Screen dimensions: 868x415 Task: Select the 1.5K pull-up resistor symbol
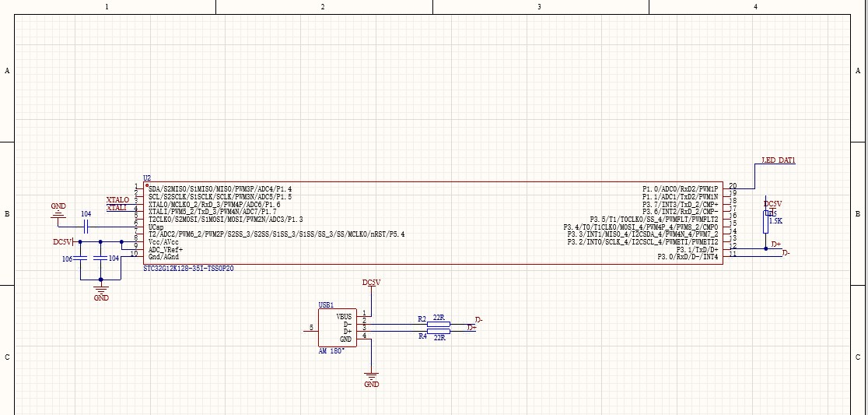point(766,222)
